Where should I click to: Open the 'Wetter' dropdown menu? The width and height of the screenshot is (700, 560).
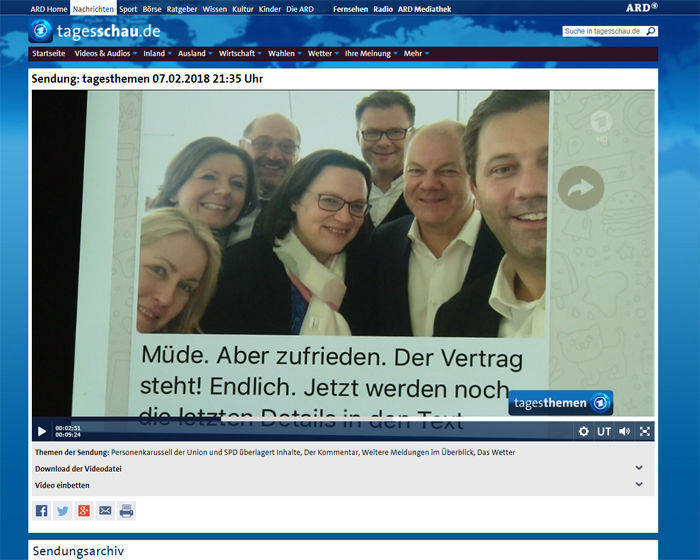tap(323, 53)
